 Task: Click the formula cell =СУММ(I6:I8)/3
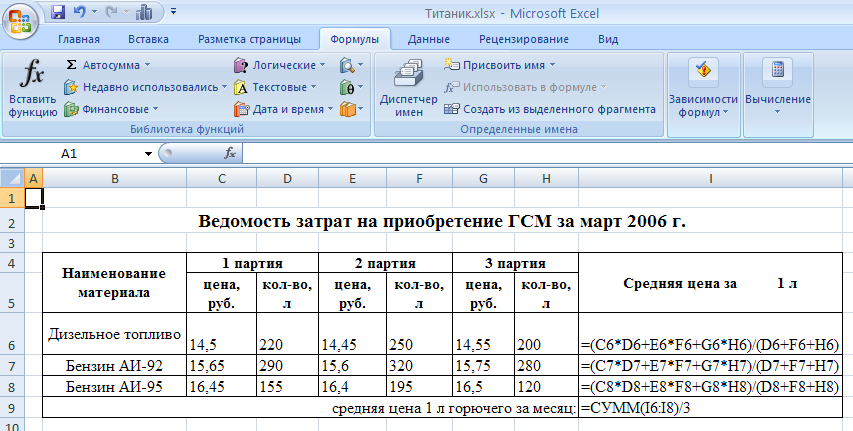coord(710,408)
